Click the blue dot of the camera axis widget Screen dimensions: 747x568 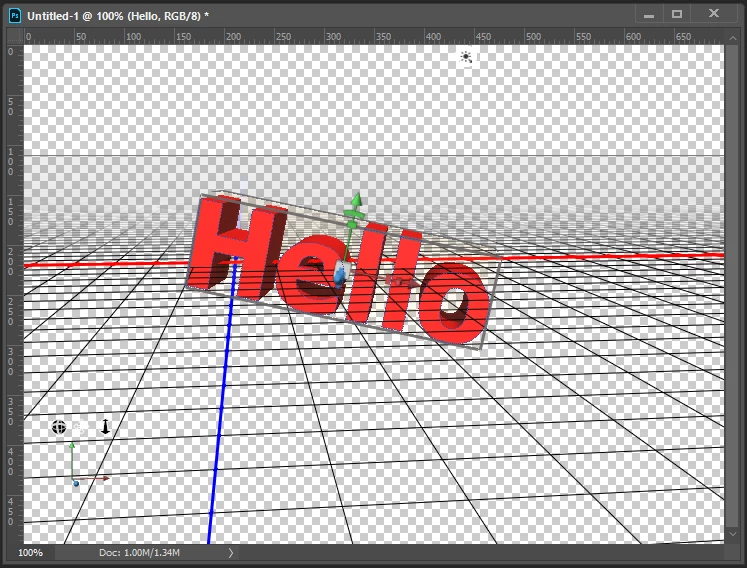point(76,484)
